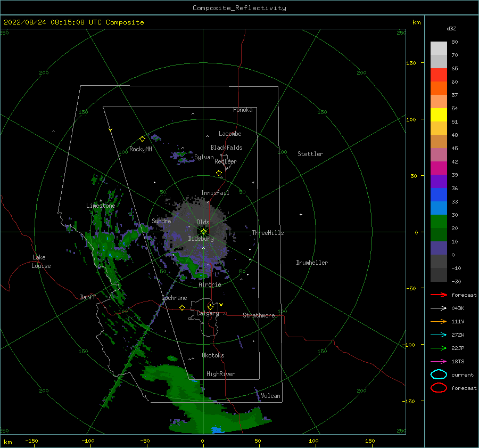Click the 100 tick on right axis
479x448 pixels.
pos(411,119)
